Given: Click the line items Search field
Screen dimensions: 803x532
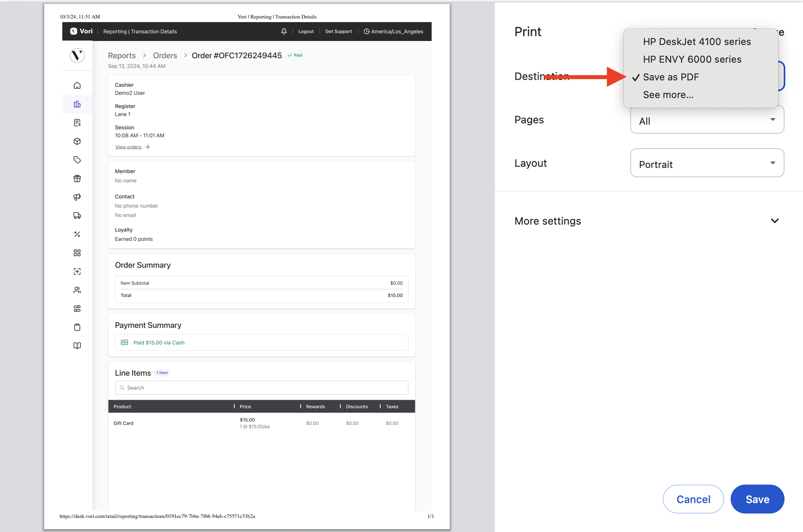Looking at the screenshot, I should point(261,388).
